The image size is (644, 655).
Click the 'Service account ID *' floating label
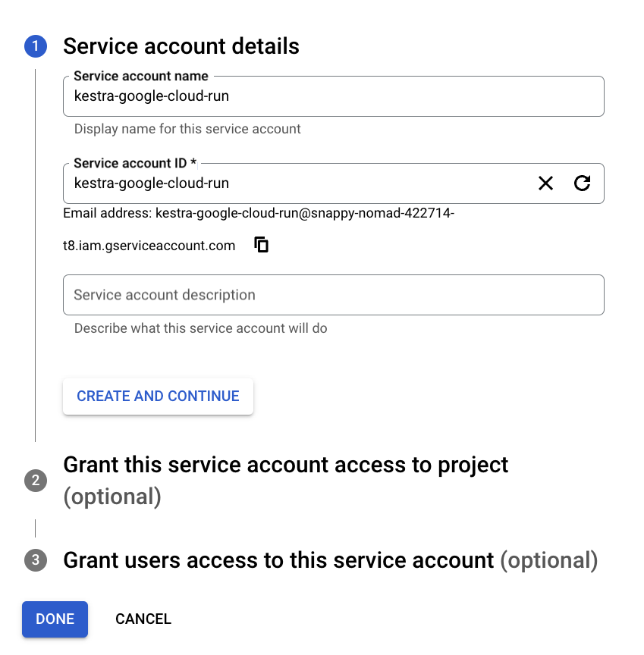pos(135,164)
